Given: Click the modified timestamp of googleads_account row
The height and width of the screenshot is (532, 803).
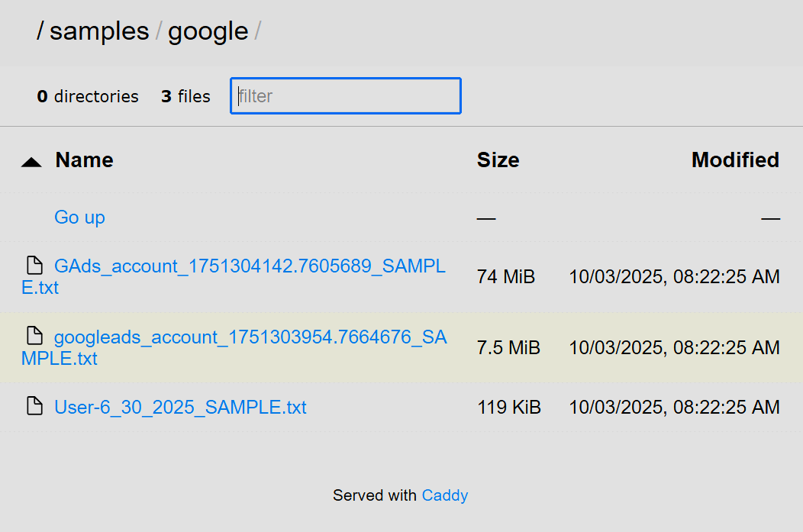Looking at the screenshot, I should click(674, 348).
